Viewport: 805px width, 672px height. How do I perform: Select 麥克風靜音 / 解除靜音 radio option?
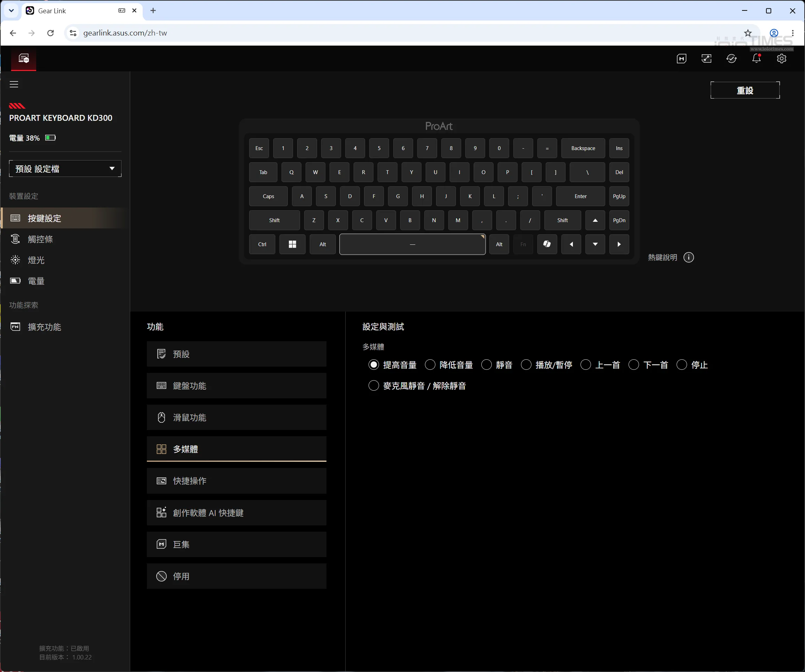coord(373,386)
